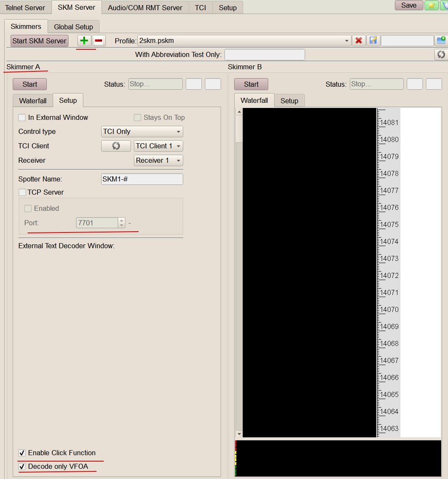The width and height of the screenshot is (448, 479).
Task: Click refresh icon right of Abbreviation Test field
Action: 441,54
